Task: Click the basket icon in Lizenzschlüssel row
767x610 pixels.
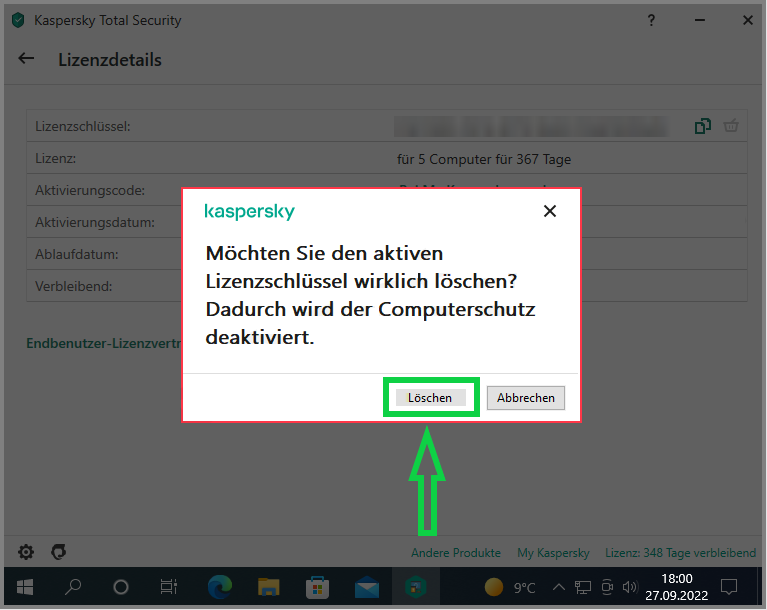Action: pos(731,126)
